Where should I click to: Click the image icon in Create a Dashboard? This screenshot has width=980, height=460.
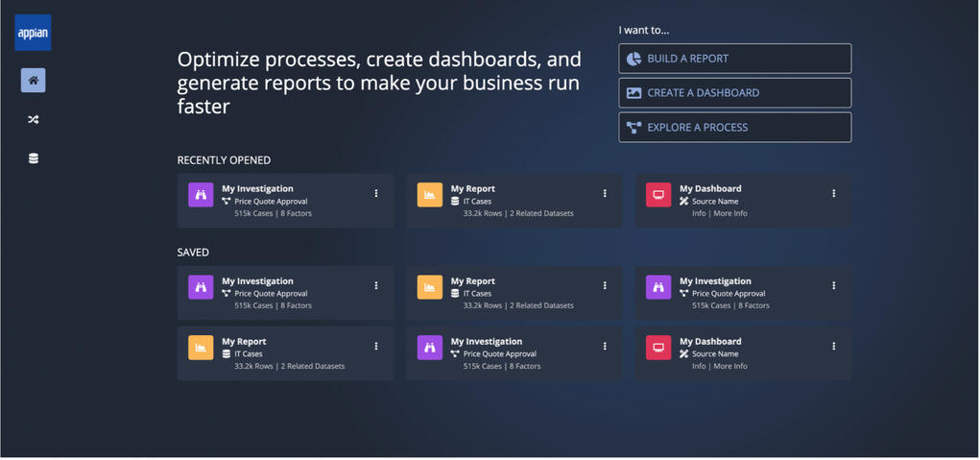[633, 93]
